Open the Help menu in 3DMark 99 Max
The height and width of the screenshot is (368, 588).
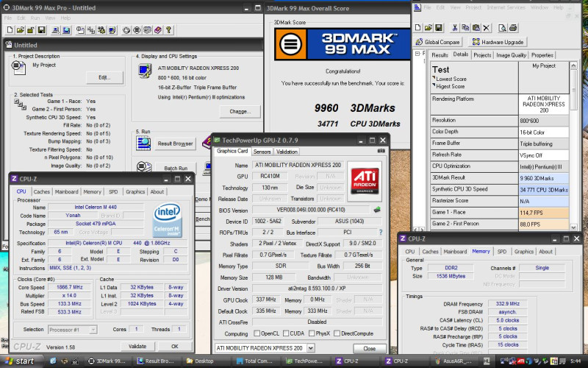(x=65, y=18)
